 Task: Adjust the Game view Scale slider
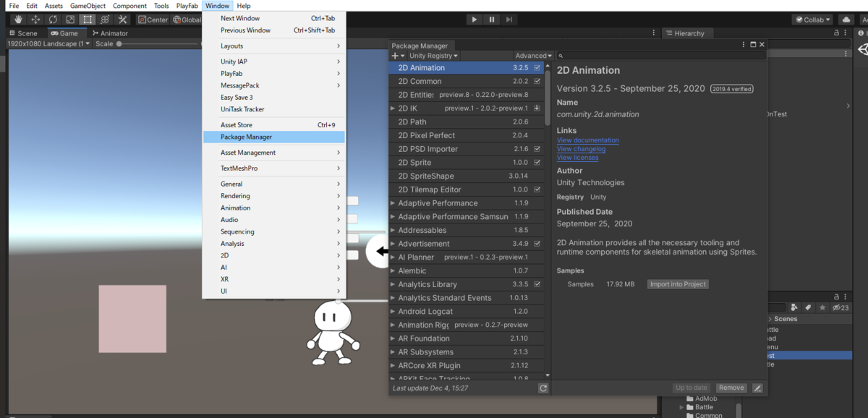tap(159, 43)
